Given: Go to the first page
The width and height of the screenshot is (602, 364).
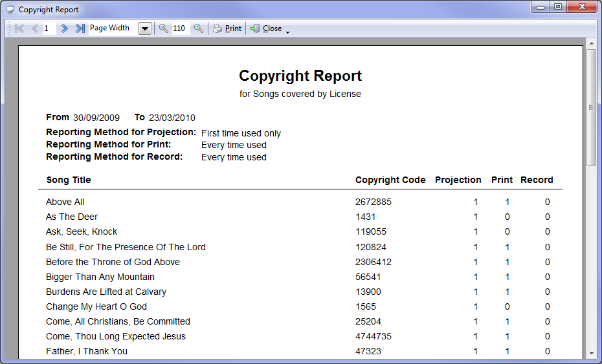Looking at the screenshot, I should 19,28.
